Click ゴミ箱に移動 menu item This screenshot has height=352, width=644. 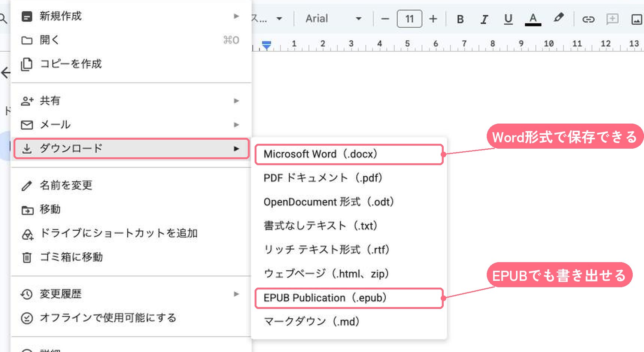(131, 257)
